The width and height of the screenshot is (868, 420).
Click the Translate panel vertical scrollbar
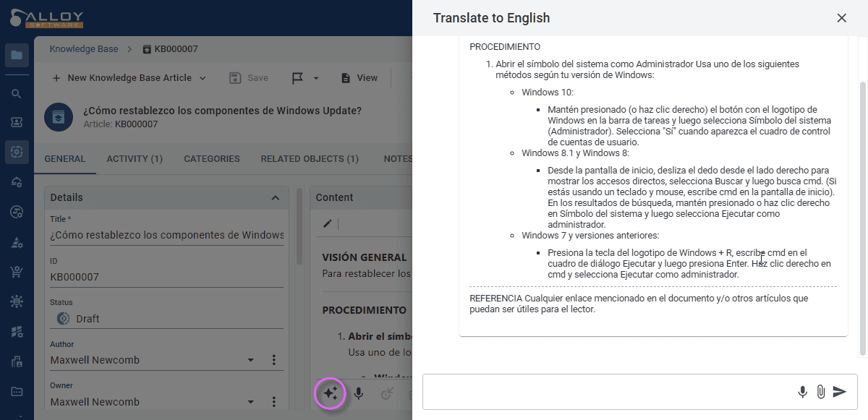click(862, 217)
